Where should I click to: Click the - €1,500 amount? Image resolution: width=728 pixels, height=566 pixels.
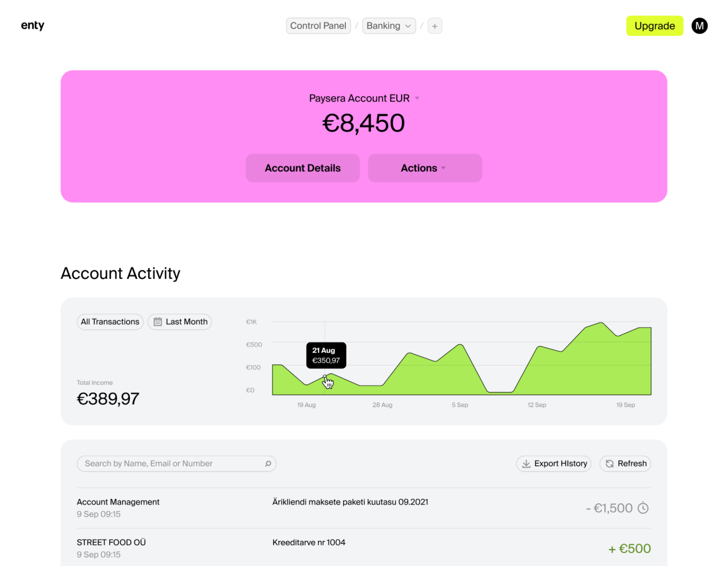click(x=609, y=508)
